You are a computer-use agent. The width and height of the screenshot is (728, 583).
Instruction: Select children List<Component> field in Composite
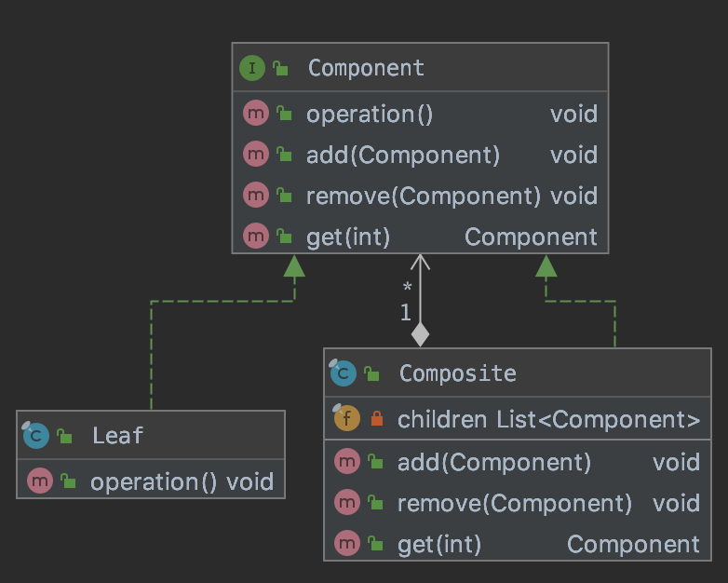518,418
